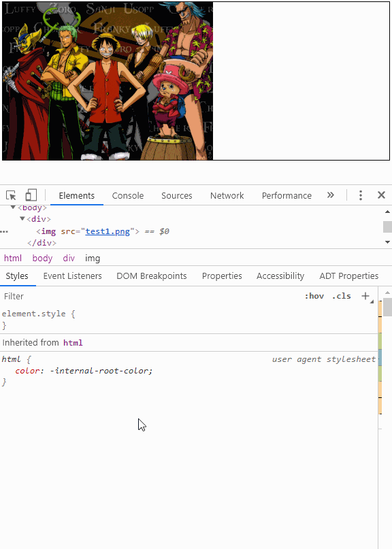392x549 pixels.
Task: Select body in the breadcrumb trail
Action: click(x=42, y=259)
